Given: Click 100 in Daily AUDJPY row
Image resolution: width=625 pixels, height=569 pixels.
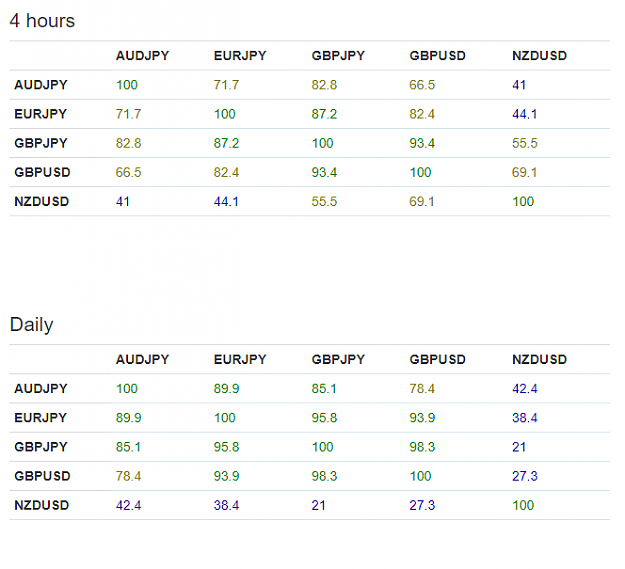Looking at the screenshot, I should [x=127, y=388].
